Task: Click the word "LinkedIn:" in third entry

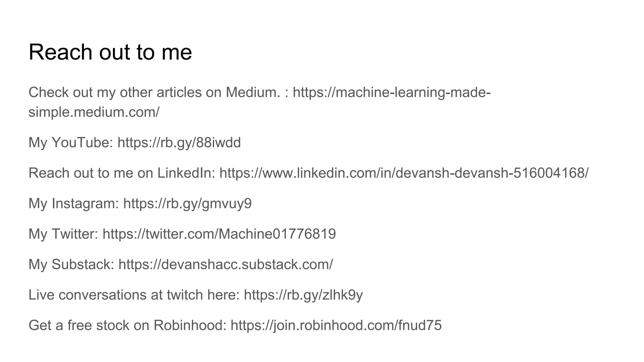Action: [x=186, y=173]
